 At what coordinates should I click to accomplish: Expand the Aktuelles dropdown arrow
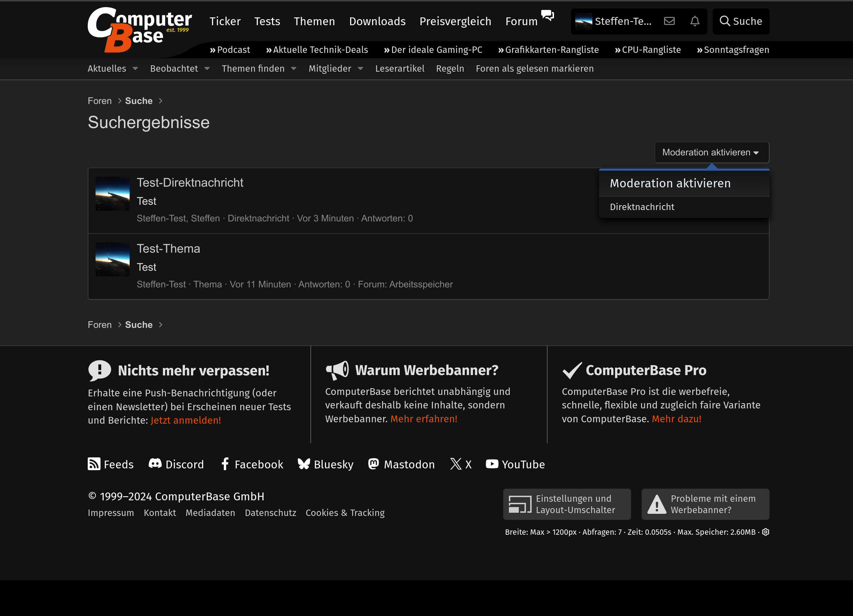pos(135,68)
